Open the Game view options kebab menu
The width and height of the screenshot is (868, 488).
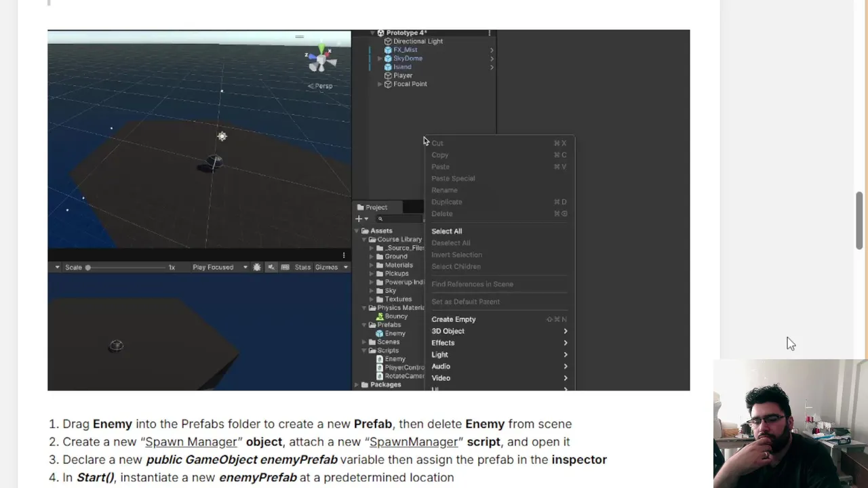[x=344, y=256]
